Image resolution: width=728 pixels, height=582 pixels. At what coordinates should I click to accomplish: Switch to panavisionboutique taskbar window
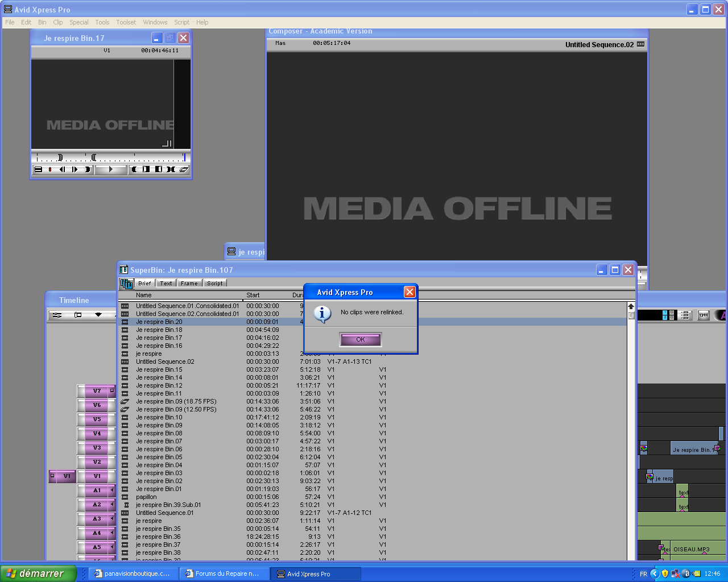click(132, 573)
